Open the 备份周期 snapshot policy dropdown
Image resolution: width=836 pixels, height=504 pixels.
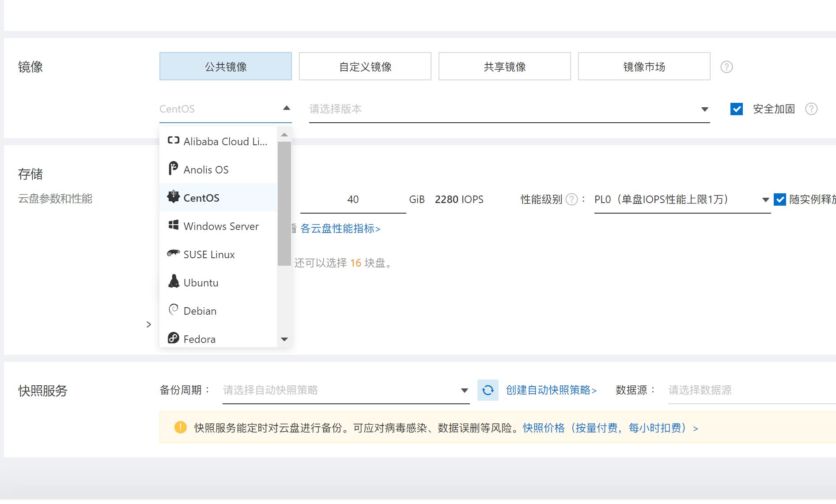[345, 391]
